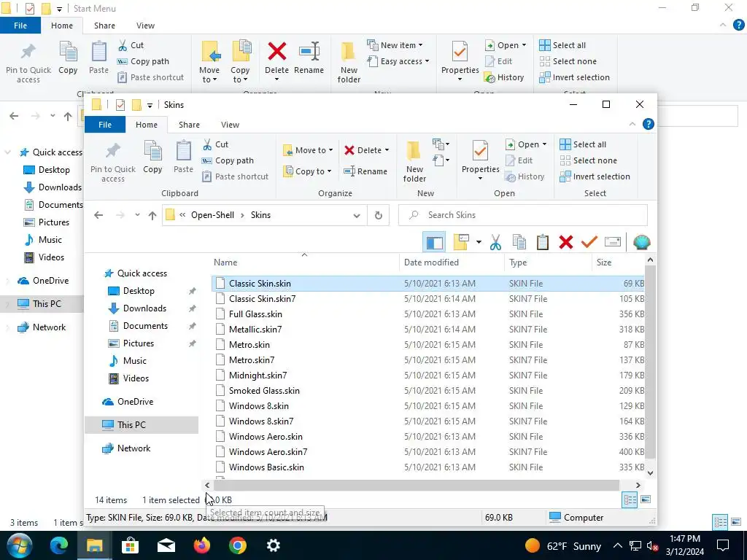Click Select none in Skins window

tap(588, 160)
